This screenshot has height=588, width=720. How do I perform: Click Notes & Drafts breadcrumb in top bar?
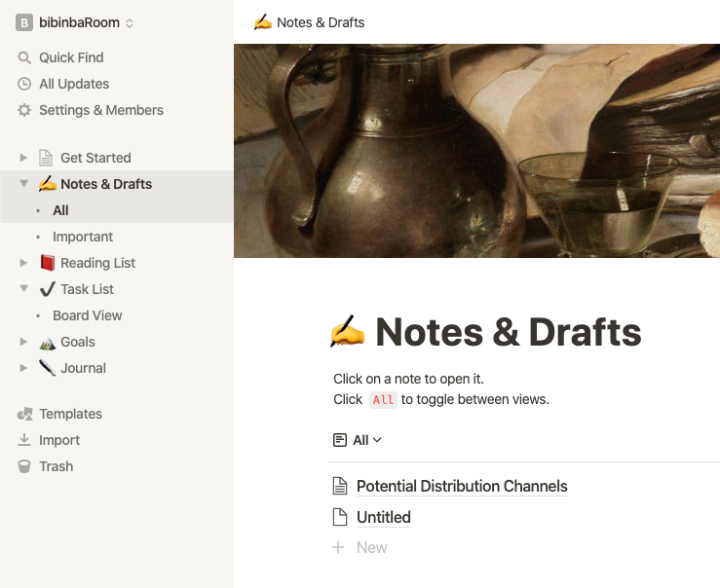click(321, 22)
